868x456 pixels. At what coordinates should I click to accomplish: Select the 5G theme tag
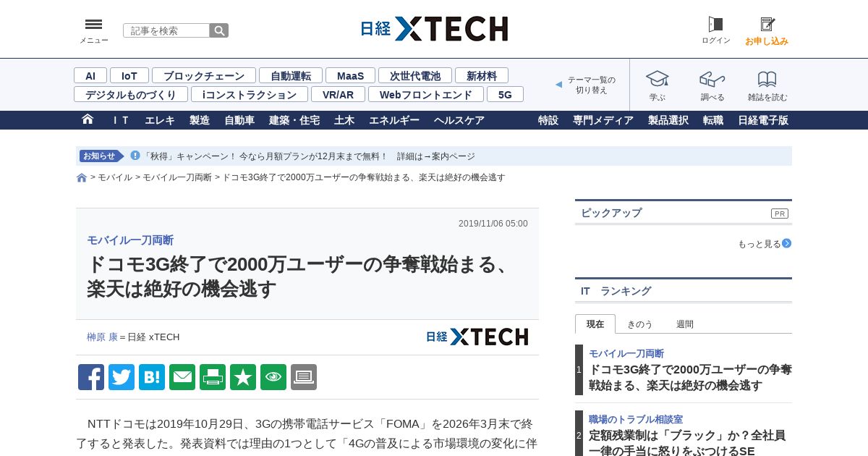pyautogui.click(x=505, y=94)
